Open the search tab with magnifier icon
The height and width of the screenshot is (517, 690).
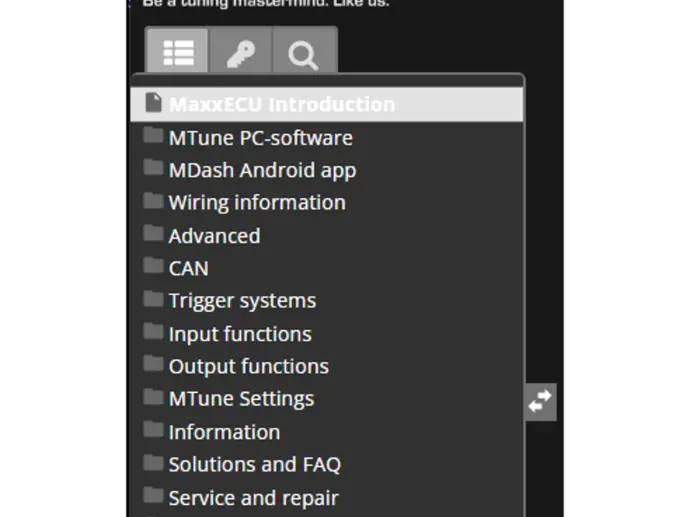tap(304, 50)
